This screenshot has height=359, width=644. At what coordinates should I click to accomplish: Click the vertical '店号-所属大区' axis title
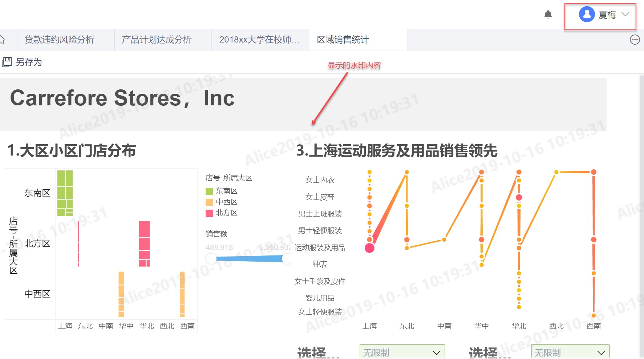13,245
